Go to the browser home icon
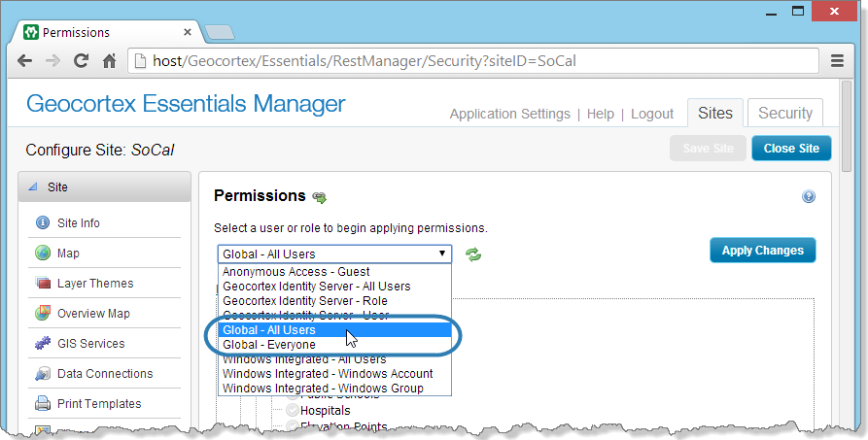Screen dimensions: 868x440 coord(110,61)
